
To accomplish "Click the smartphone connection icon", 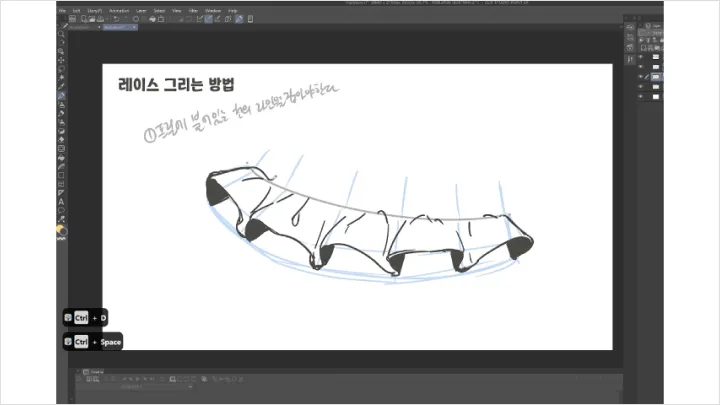I will [250, 19].
